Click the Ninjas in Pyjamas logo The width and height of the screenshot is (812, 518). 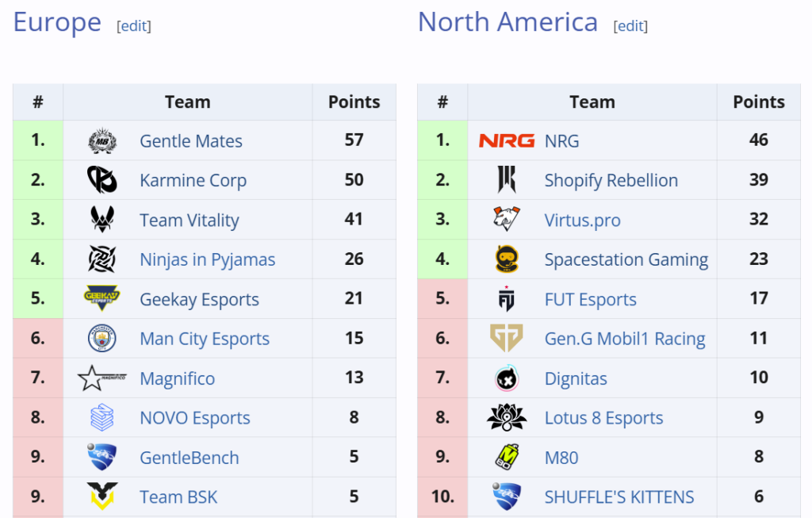click(102, 259)
